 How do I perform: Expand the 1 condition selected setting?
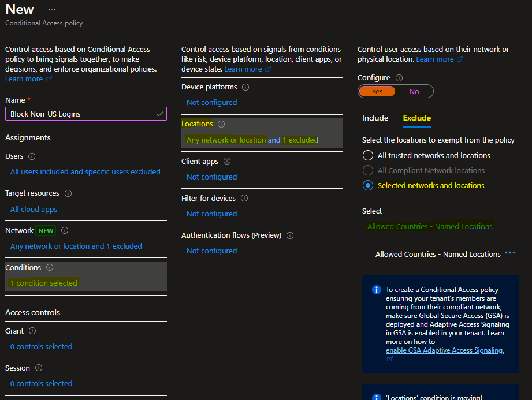[44, 283]
